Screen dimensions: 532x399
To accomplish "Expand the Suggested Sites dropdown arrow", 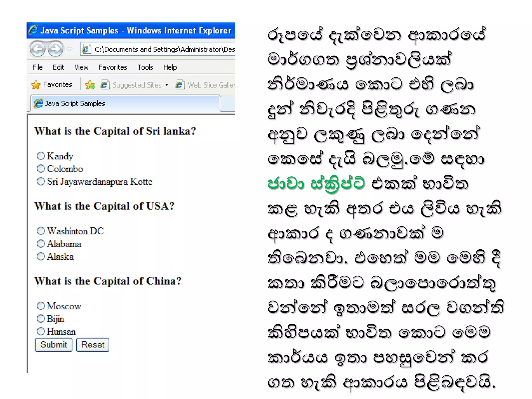I will pyautogui.click(x=167, y=85).
